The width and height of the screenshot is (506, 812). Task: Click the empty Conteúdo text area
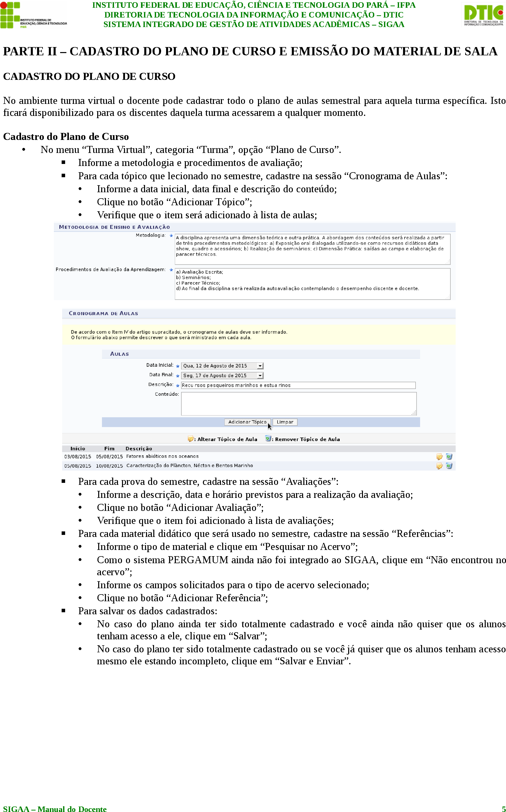point(299,404)
